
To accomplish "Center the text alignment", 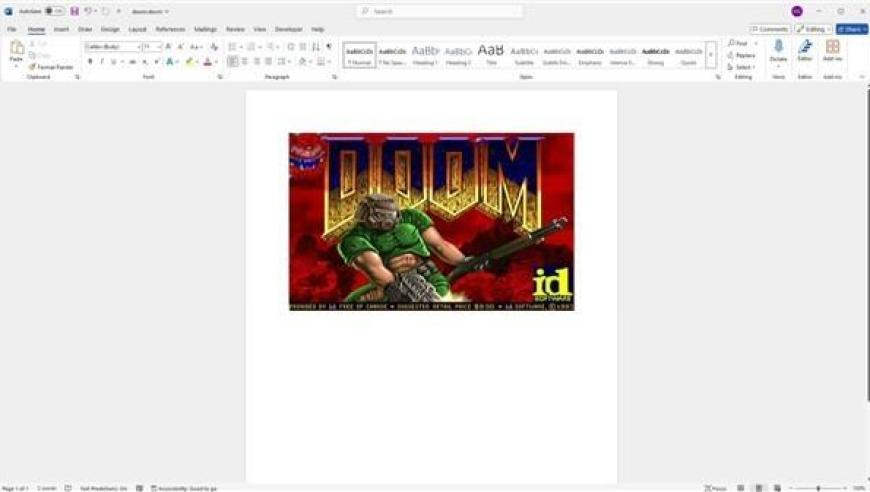I will 245,62.
